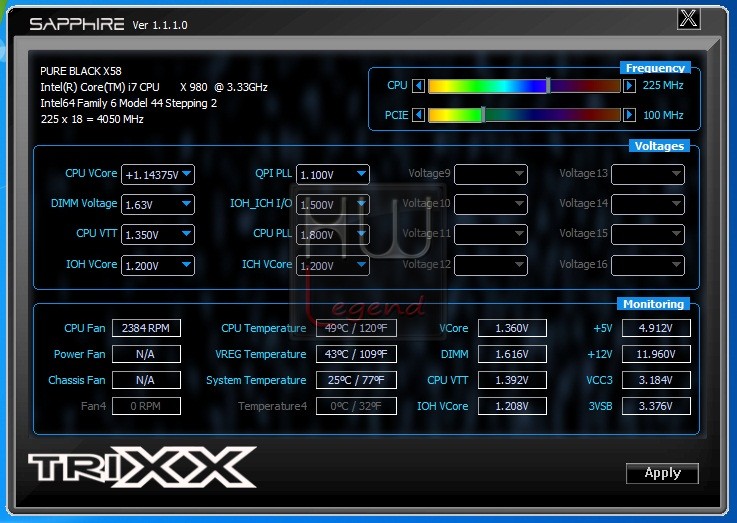The width and height of the screenshot is (737, 523).
Task: Click the 'Intel64 Family 6 Model 44' line
Action: [128, 103]
